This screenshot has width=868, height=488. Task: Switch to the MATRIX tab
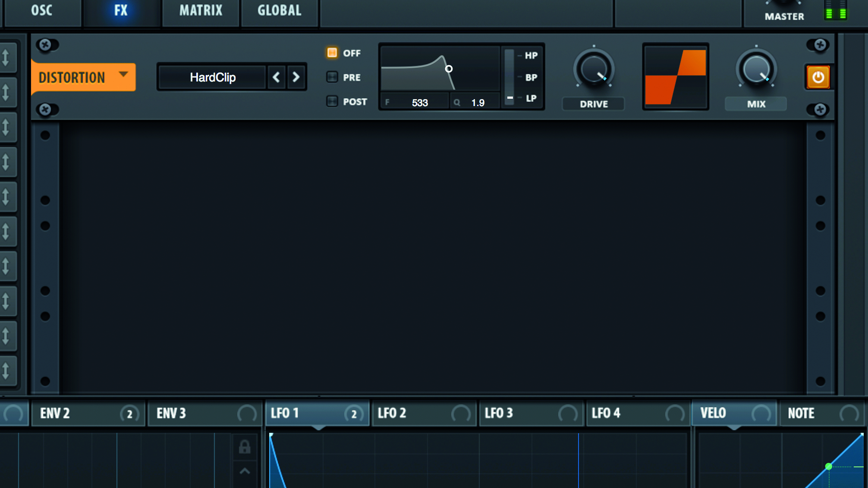pyautogui.click(x=201, y=10)
